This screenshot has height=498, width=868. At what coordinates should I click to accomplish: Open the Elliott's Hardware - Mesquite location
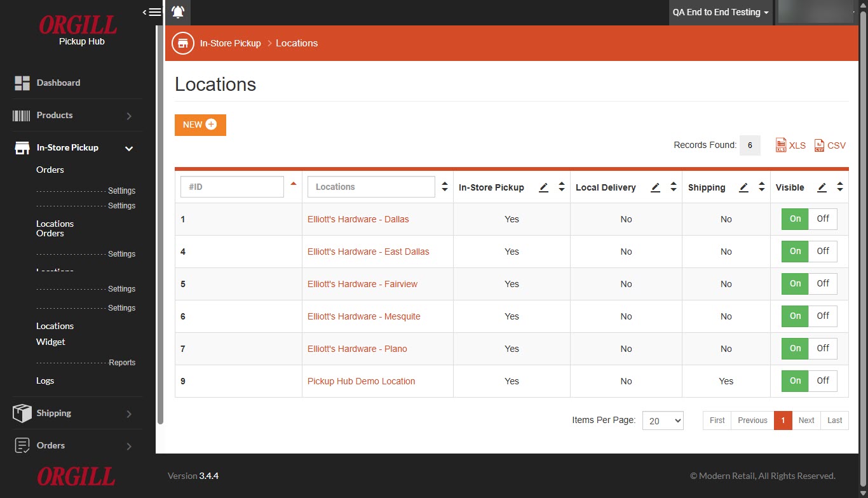point(364,316)
